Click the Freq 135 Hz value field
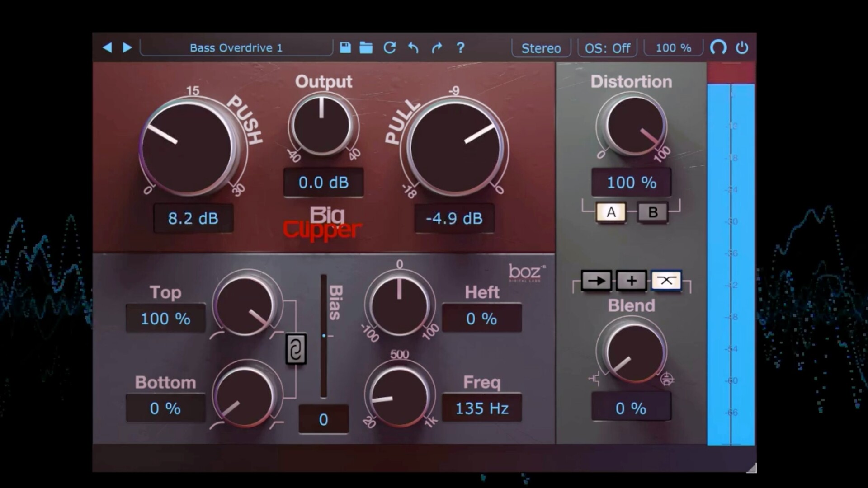 coord(482,408)
